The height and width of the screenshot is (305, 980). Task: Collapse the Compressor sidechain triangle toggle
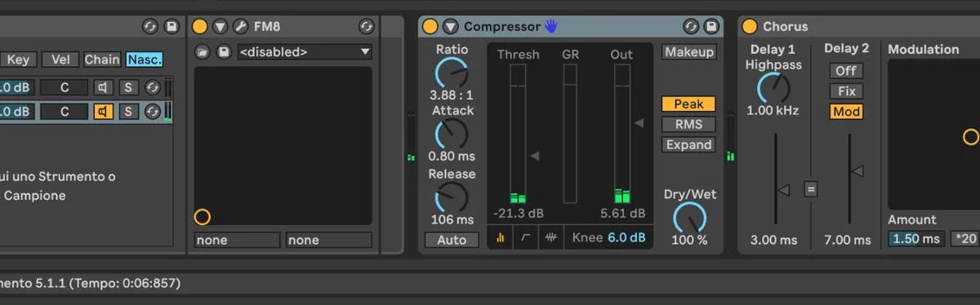pos(451,26)
